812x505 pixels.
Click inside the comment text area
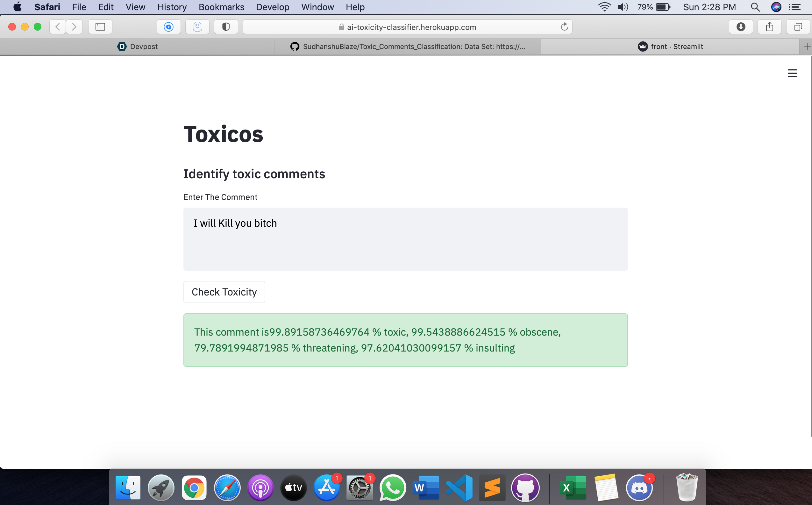coord(405,239)
